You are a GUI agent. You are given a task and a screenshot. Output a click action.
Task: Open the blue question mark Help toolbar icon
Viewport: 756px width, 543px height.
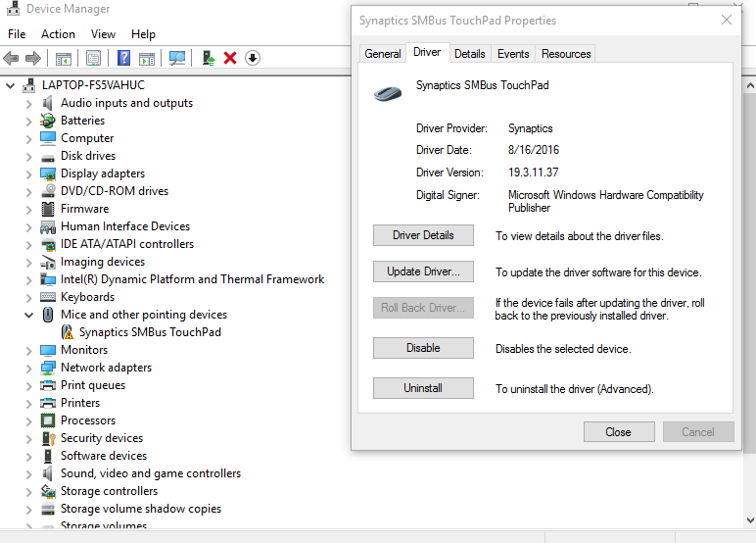pyautogui.click(x=124, y=58)
